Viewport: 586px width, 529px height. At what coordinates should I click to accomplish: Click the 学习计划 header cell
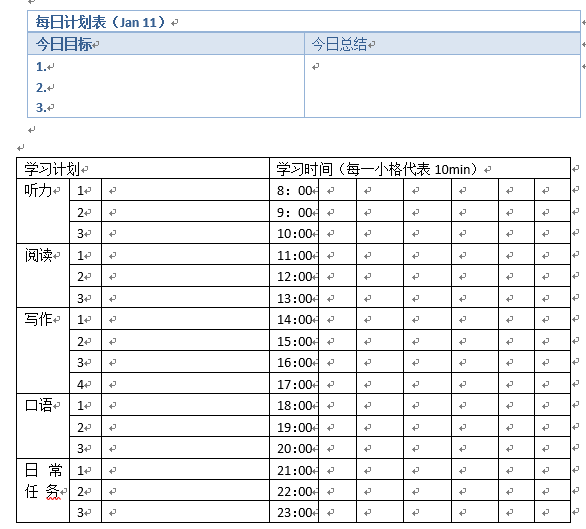143,168
